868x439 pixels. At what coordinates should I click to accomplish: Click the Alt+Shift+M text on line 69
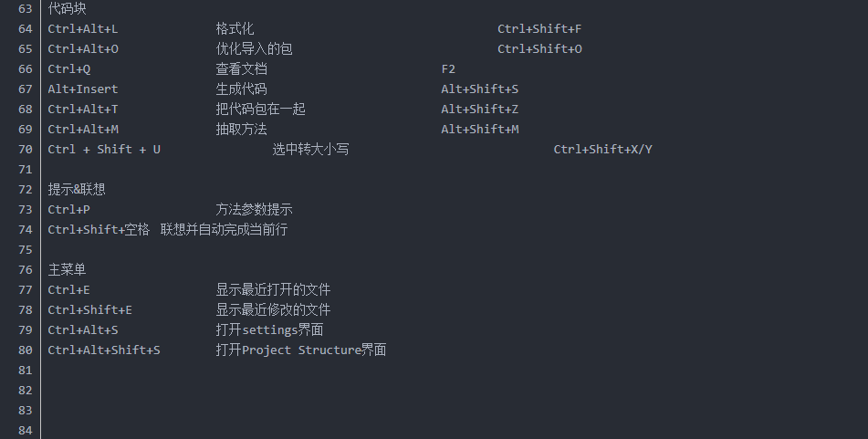(x=480, y=130)
